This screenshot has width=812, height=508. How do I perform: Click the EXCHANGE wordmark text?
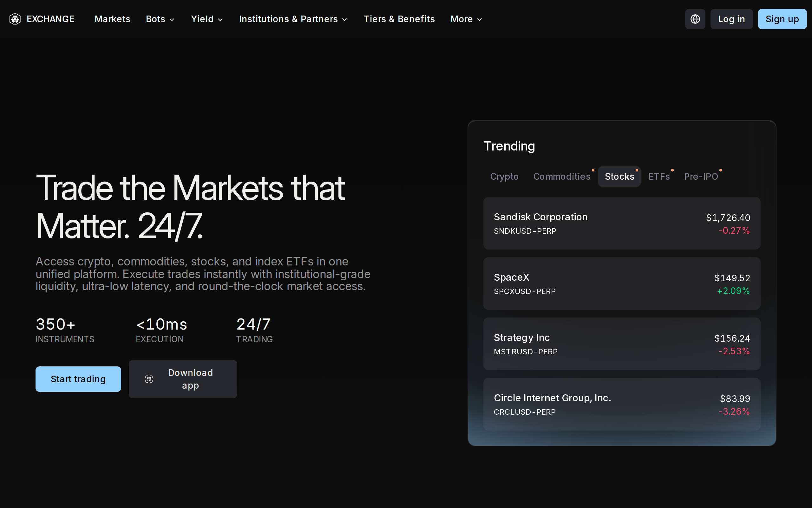point(51,19)
